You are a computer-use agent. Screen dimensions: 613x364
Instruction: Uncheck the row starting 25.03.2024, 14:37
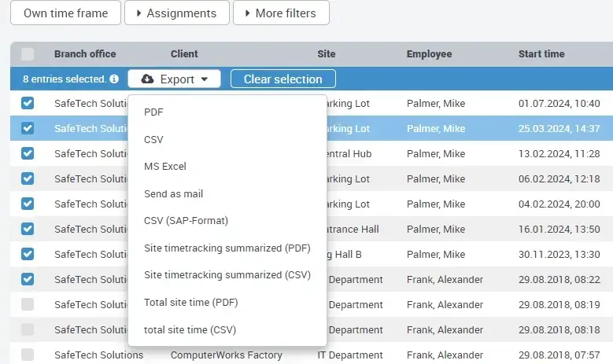[28, 128]
